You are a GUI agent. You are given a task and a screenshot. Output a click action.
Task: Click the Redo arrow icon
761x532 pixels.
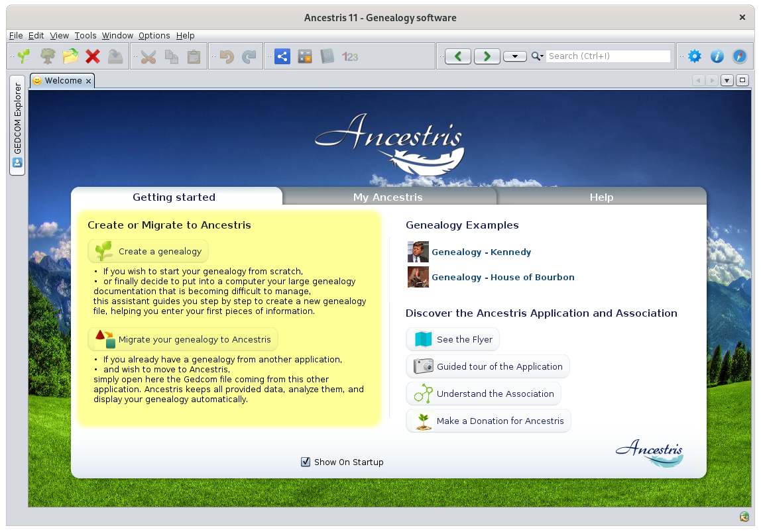tap(249, 56)
